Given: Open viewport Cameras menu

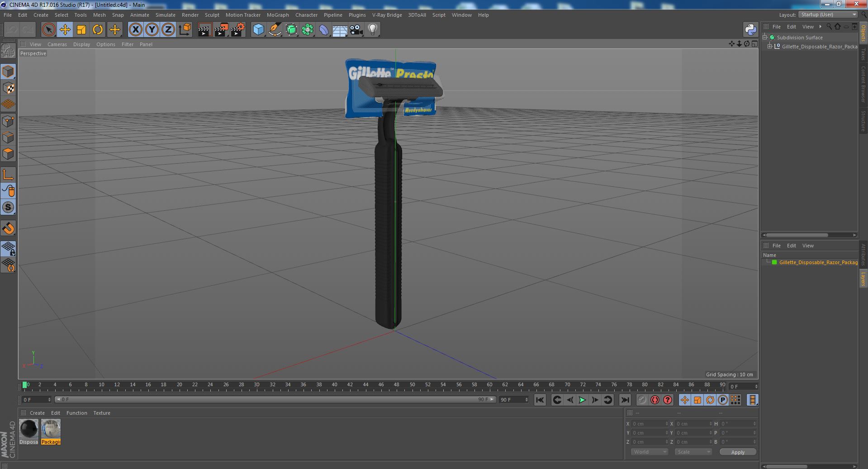Looking at the screenshot, I should point(57,44).
